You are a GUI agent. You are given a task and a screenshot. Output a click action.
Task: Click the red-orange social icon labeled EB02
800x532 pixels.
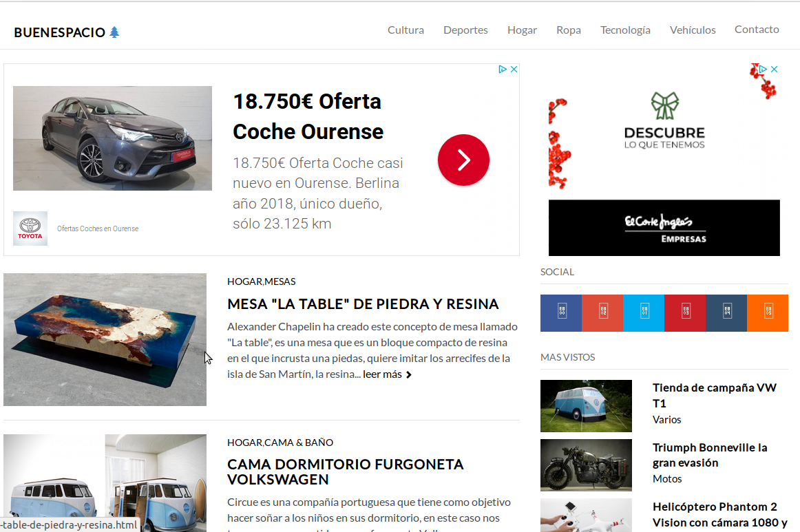click(x=602, y=313)
